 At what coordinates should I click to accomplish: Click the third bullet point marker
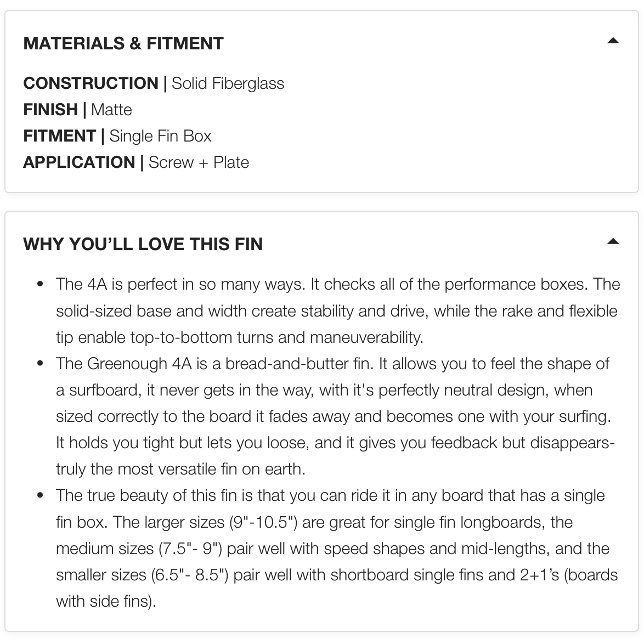[40, 495]
